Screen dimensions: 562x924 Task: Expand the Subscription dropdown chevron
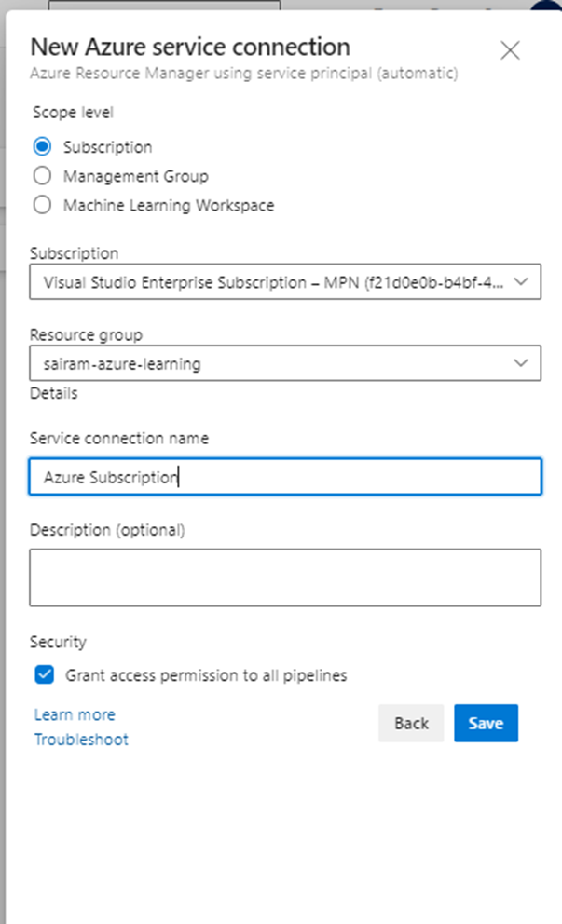tap(521, 281)
